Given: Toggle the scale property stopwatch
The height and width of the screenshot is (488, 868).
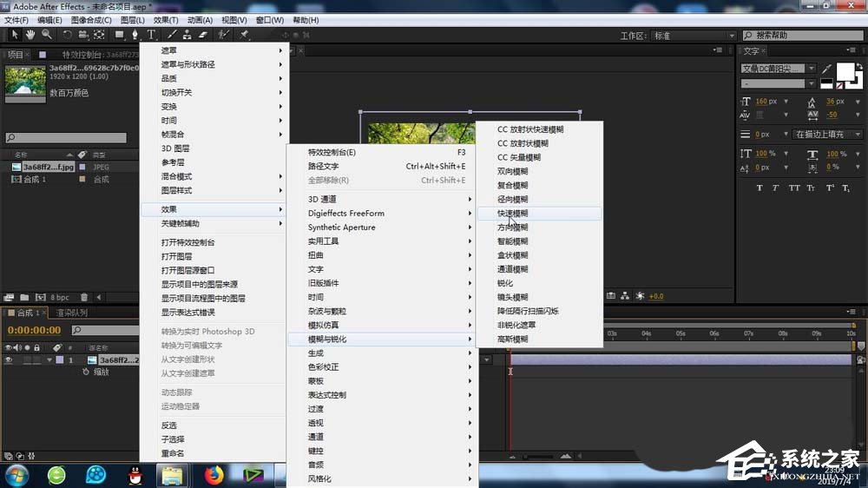Looking at the screenshot, I should pyautogui.click(x=85, y=372).
